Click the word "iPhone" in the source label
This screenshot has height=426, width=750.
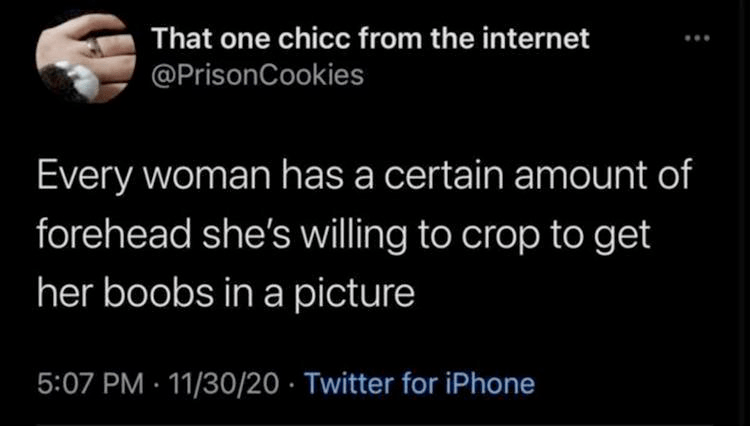click(496, 382)
